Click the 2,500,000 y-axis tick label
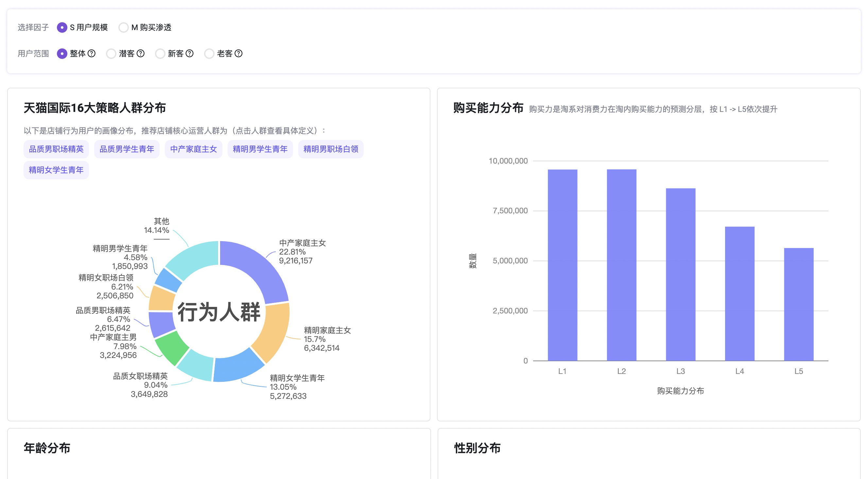Screen dimensions: 868x479 coord(510,311)
